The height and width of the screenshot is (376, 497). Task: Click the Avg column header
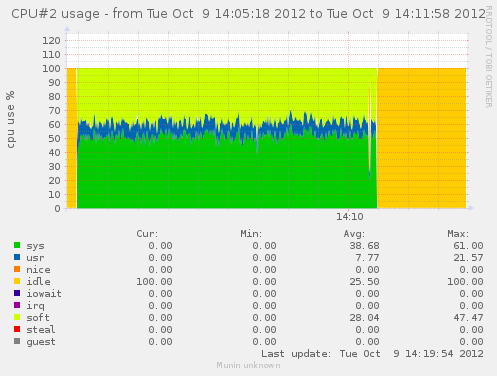point(354,234)
